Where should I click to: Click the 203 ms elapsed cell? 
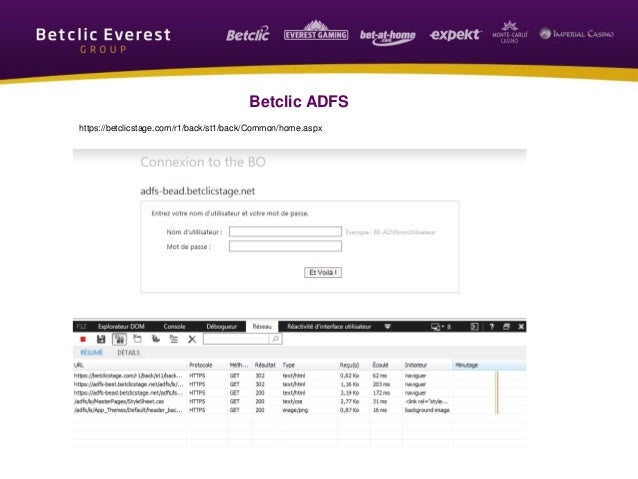click(x=381, y=384)
